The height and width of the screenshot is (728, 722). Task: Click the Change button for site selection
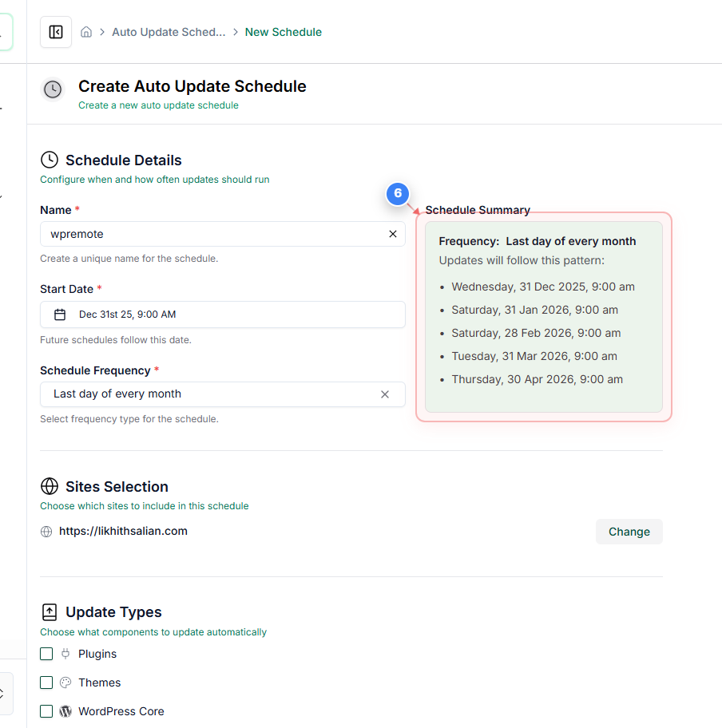tap(629, 531)
